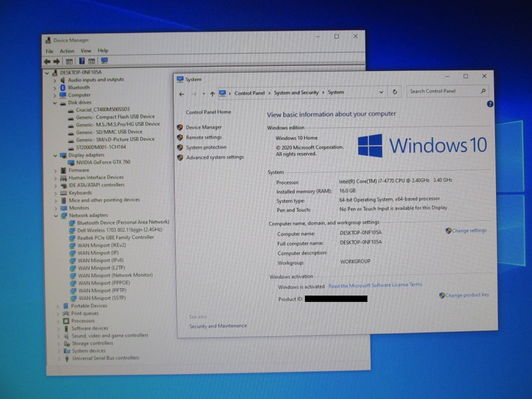The image size is (532, 399).
Task: Click Change product key link
Action: [x=467, y=295]
